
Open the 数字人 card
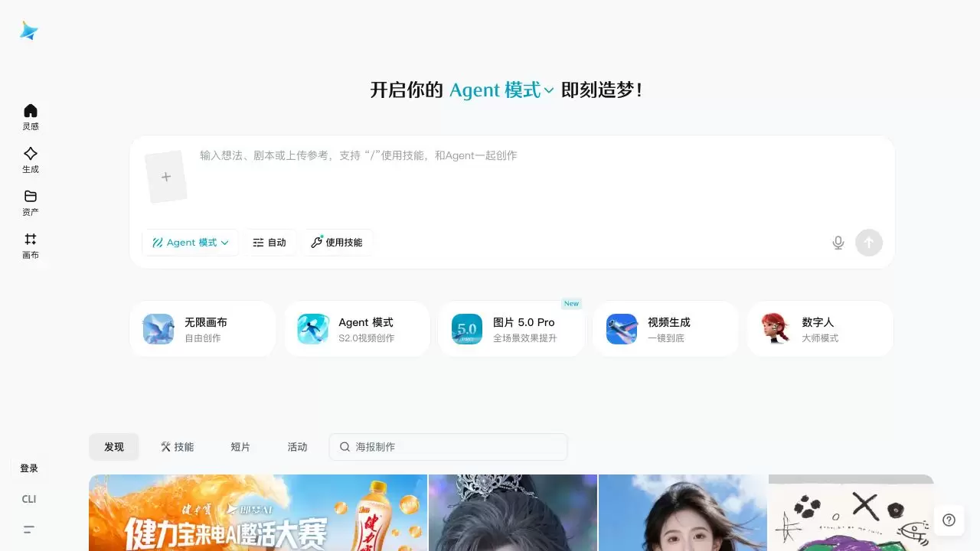(820, 329)
